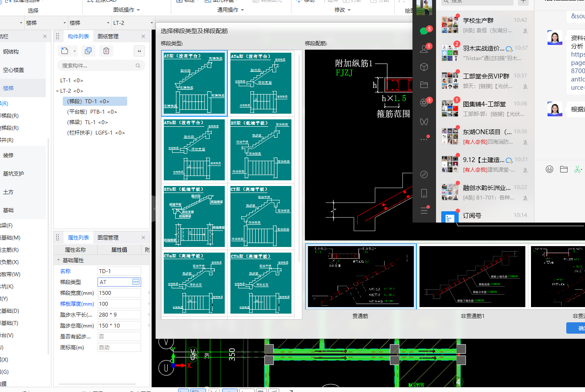Image resolution: width=585 pixels, height=392 pixels.
Task: Open the new-component dropdown arrow
Action: pyautogui.click(x=74, y=51)
